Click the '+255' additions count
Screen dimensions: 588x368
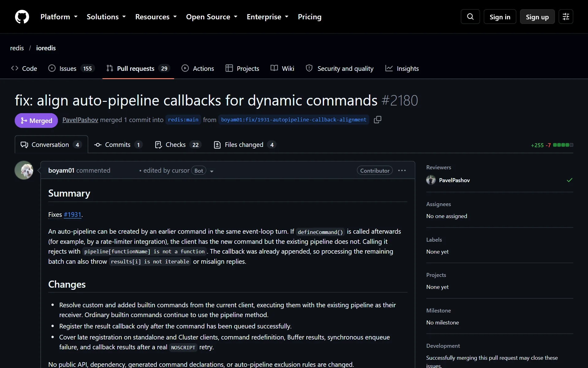[537, 145]
